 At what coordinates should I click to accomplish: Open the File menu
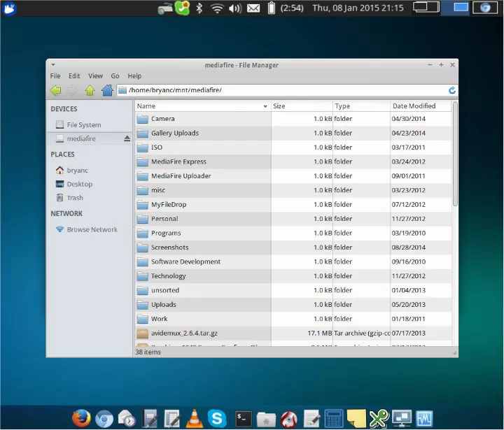tap(55, 76)
